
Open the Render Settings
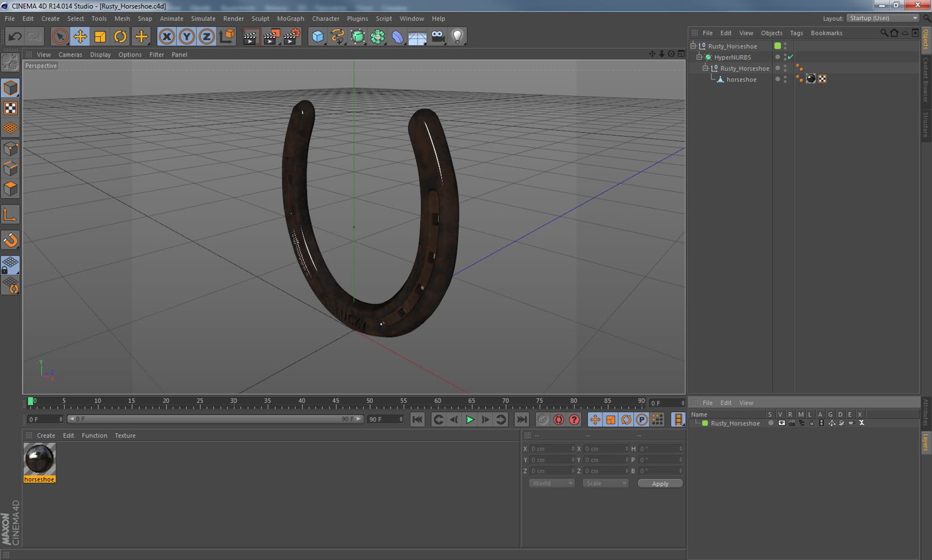(x=292, y=37)
